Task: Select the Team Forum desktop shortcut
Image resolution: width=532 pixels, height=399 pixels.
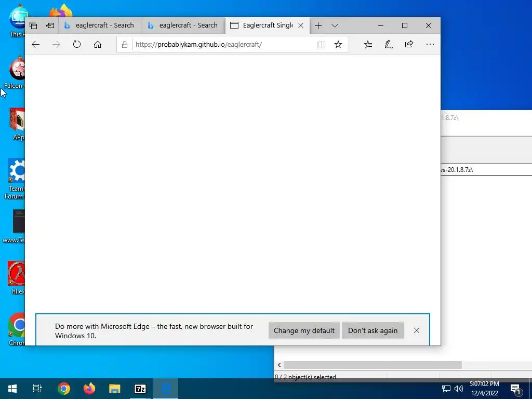Action: coord(15,179)
